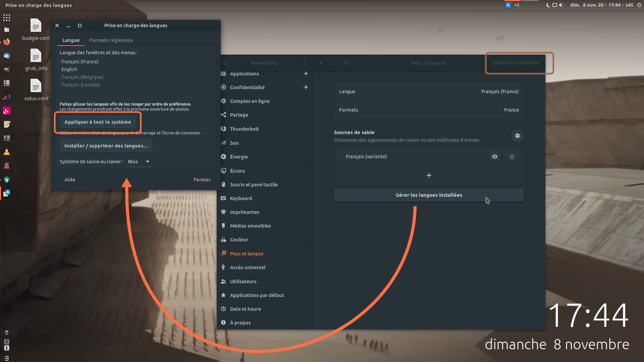Expand the Applications settings arrow

click(x=305, y=73)
